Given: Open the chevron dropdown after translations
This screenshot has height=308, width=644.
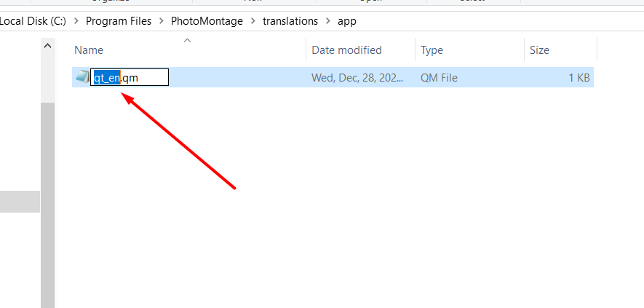Looking at the screenshot, I should pyautogui.click(x=327, y=21).
